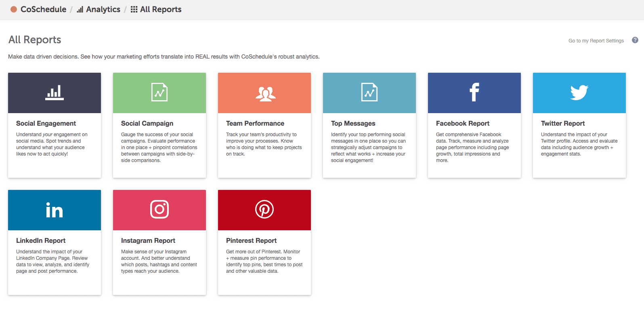This screenshot has height=320, width=644.
Task: Click Social Campaign description 'Gauge the success'
Action: pos(159,147)
